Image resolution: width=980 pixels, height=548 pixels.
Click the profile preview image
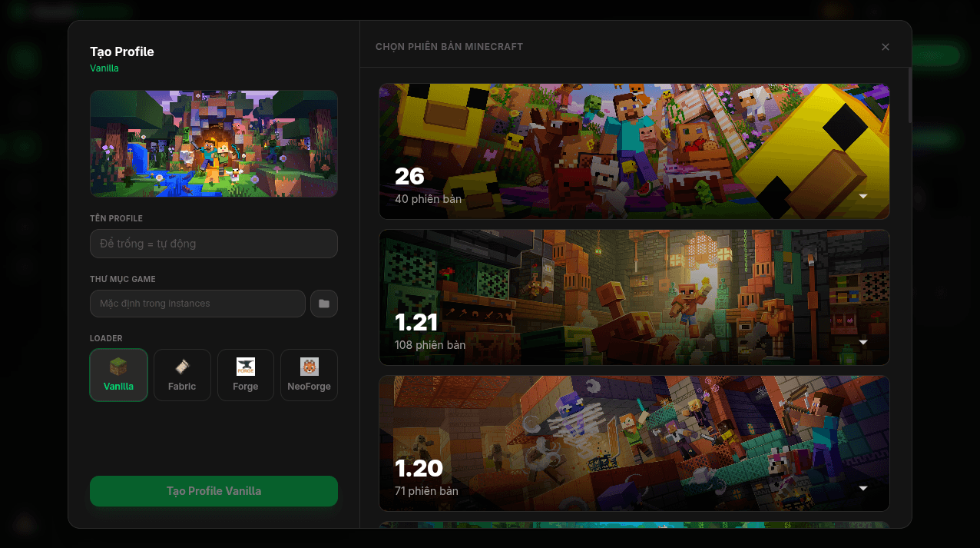tap(214, 144)
